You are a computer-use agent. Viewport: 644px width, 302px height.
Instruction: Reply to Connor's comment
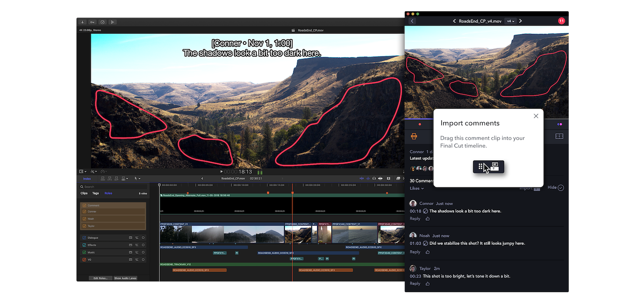tap(415, 219)
